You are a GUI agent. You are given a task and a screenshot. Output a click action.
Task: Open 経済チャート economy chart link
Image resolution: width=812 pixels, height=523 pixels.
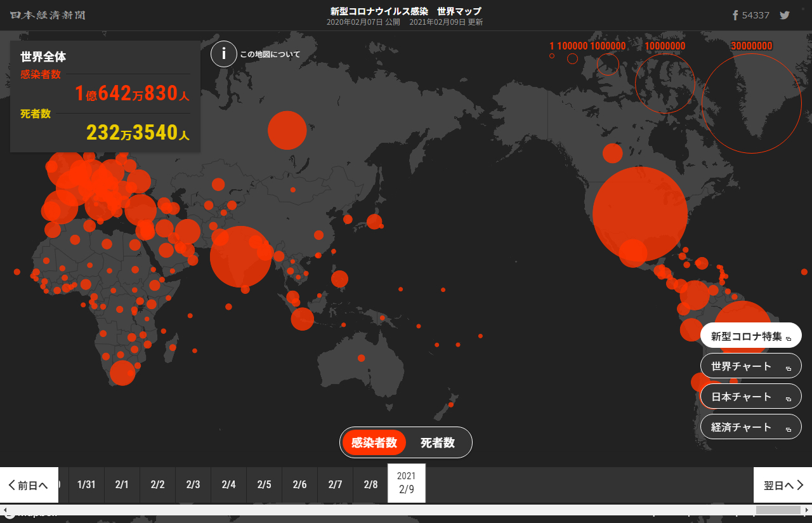click(750, 427)
